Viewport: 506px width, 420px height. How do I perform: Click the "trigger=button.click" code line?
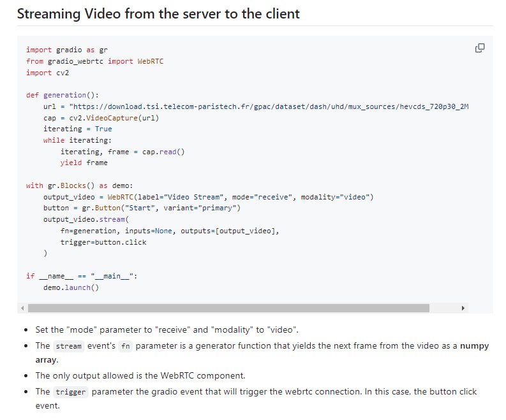(103, 242)
